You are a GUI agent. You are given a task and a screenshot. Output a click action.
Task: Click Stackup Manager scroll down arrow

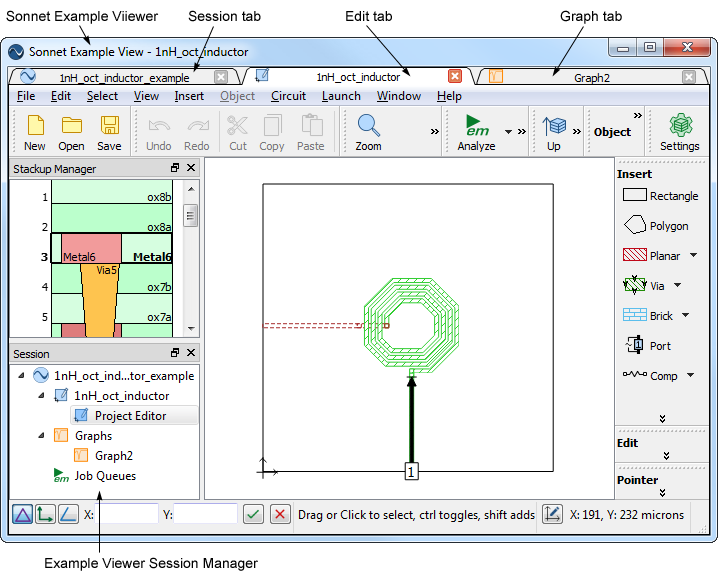coord(191,329)
